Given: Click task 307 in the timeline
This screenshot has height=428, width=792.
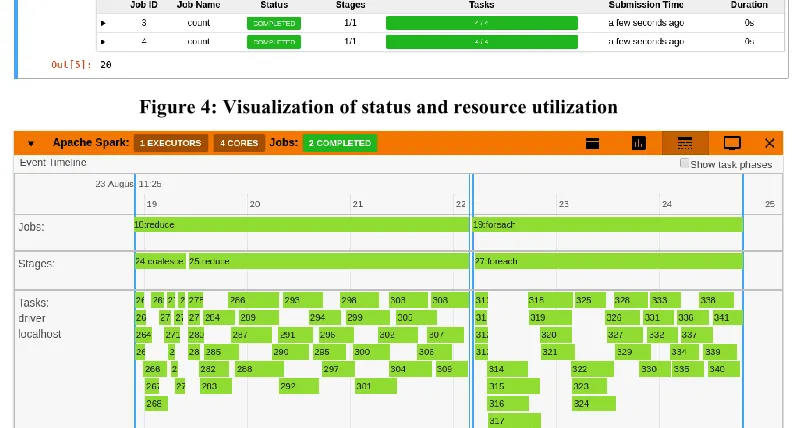Looking at the screenshot, I should coord(445,335).
